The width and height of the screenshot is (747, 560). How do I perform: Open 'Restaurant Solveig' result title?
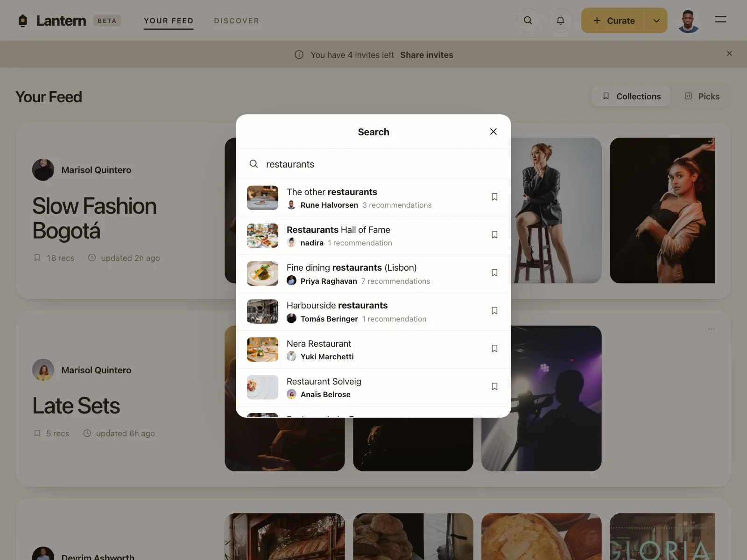[324, 381]
